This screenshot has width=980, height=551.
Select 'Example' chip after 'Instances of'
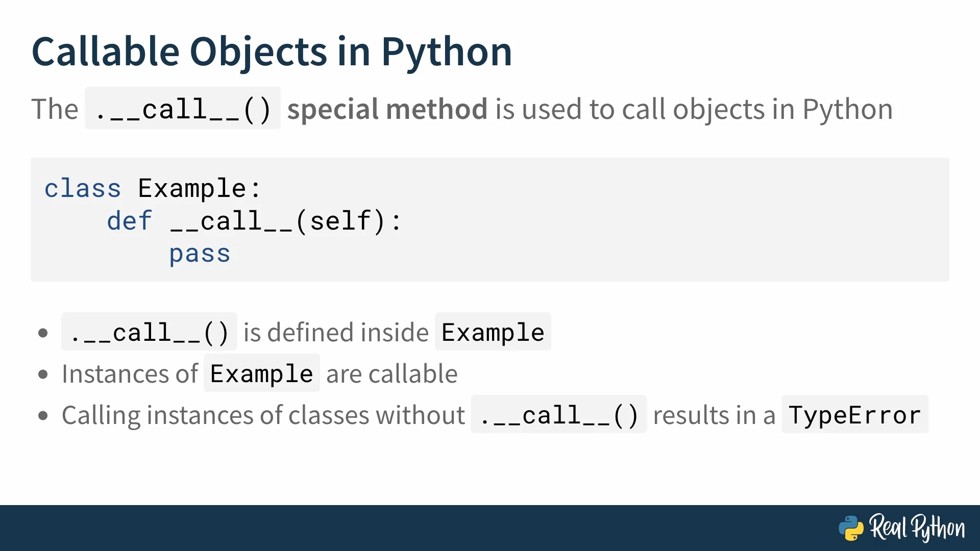click(x=261, y=373)
